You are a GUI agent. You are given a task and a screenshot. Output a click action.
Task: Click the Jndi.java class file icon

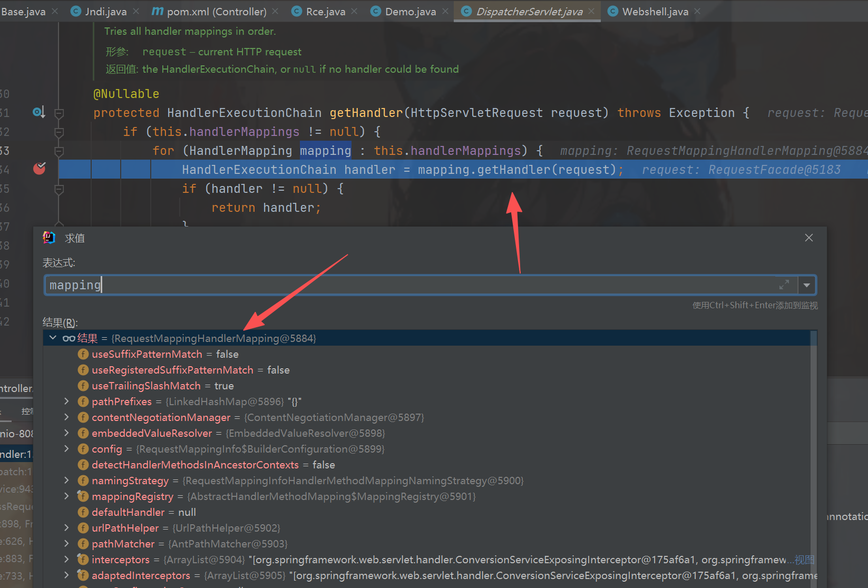[76, 12]
